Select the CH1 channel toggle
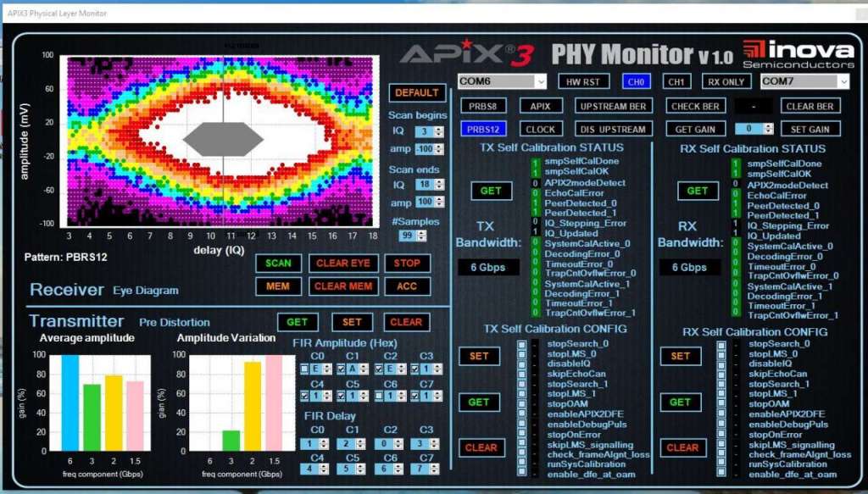 click(x=676, y=81)
